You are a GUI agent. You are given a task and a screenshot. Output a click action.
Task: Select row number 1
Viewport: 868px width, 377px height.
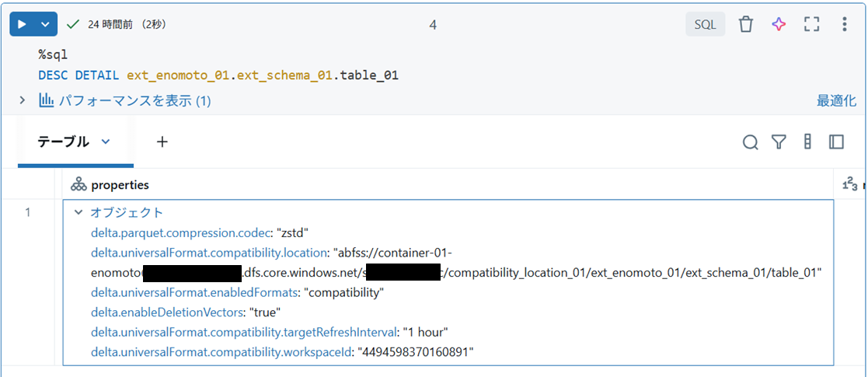28,212
